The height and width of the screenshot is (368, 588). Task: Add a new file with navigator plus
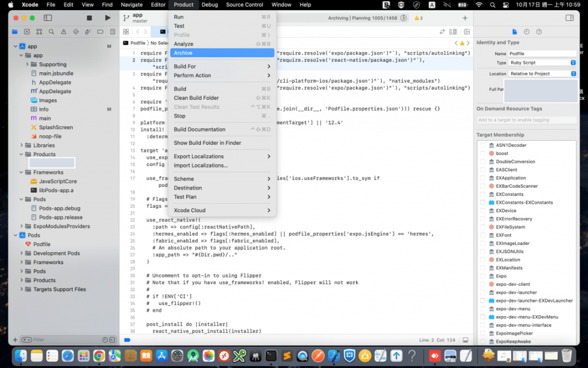15,340
